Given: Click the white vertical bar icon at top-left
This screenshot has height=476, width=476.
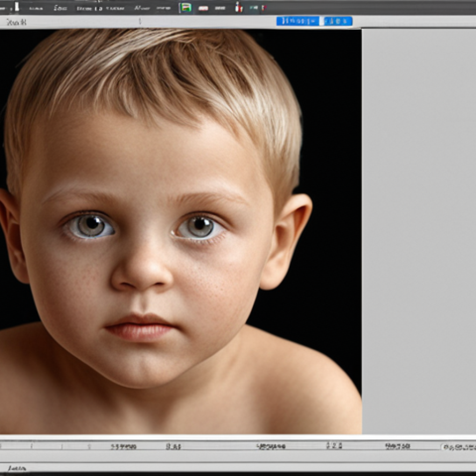Looking at the screenshot, I should click(x=17, y=7).
